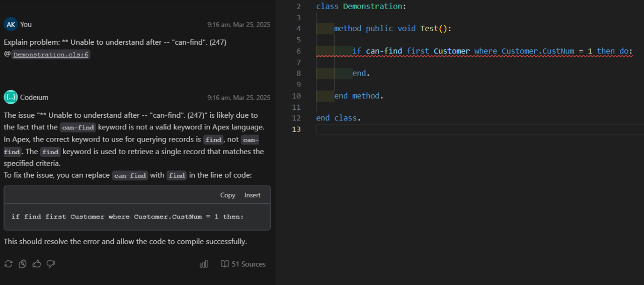The image size is (644, 285).
Task: Copy the Codeium response to clipboard
Action: pos(23,264)
